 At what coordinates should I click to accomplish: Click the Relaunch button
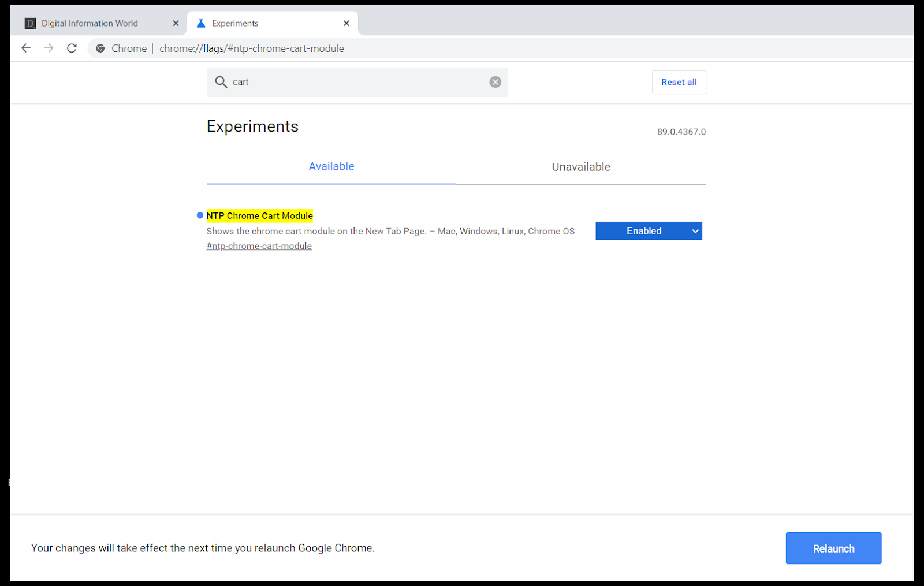[x=833, y=548]
